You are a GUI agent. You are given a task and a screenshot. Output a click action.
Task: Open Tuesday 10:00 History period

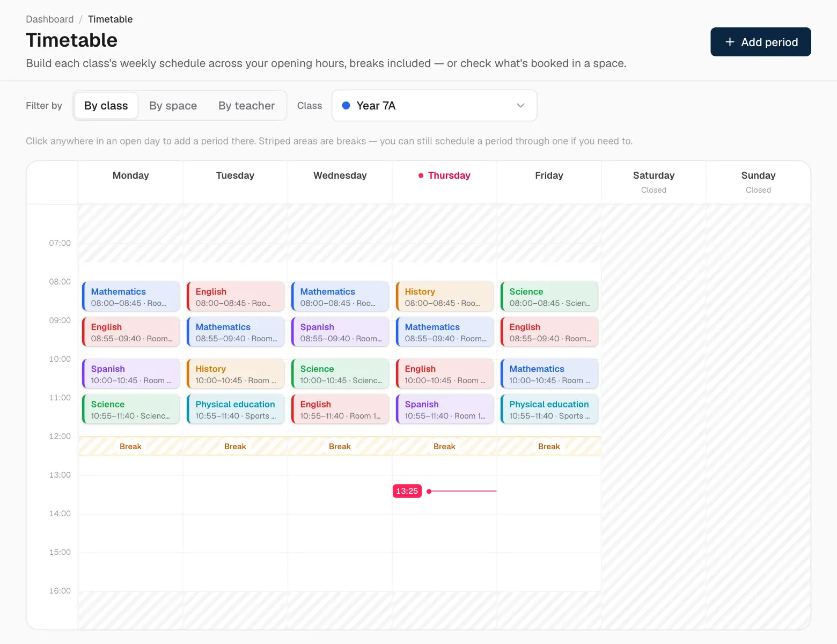(236, 374)
